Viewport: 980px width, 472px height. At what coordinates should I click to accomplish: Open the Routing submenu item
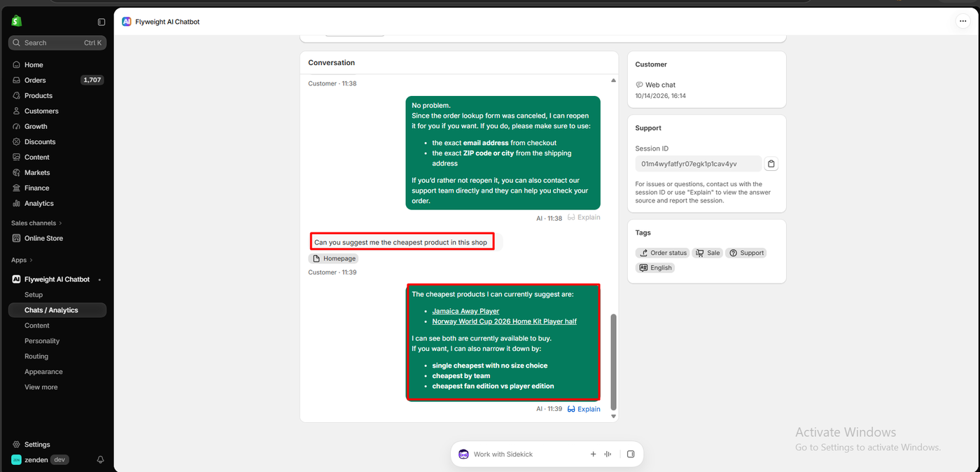pos(57,356)
